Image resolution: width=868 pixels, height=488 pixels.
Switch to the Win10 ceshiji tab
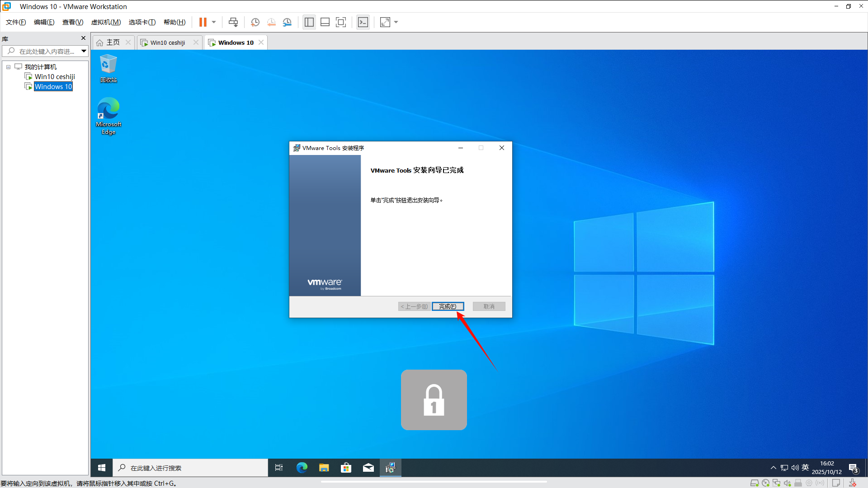click(x=167, y=42)
